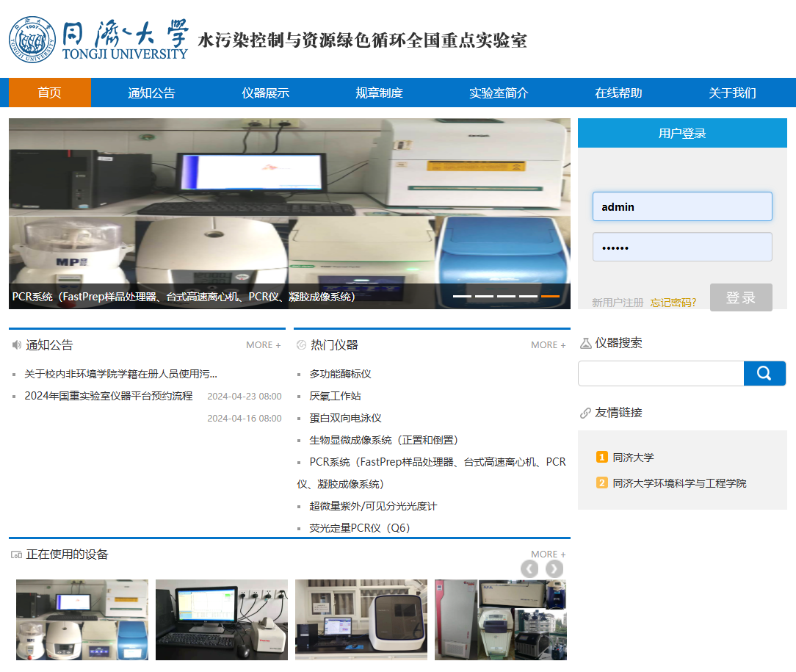Click the right arrow to advance equipment carousel

point(554,568)
